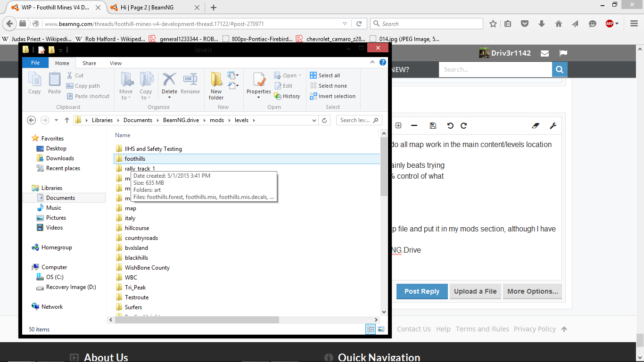Click the More Options... button
The image size is (644, 362).
point(532,291)
